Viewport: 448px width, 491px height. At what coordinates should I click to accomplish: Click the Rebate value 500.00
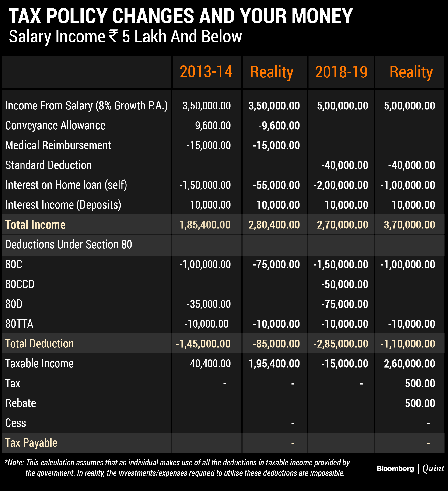pyautogui.click(x=420, y=403)
